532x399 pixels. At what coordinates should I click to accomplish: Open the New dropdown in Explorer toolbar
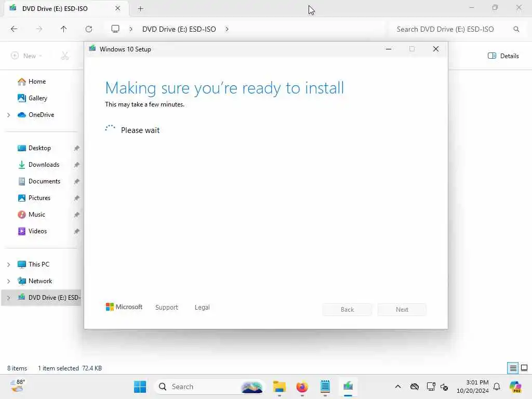click(x=26, y=56)
